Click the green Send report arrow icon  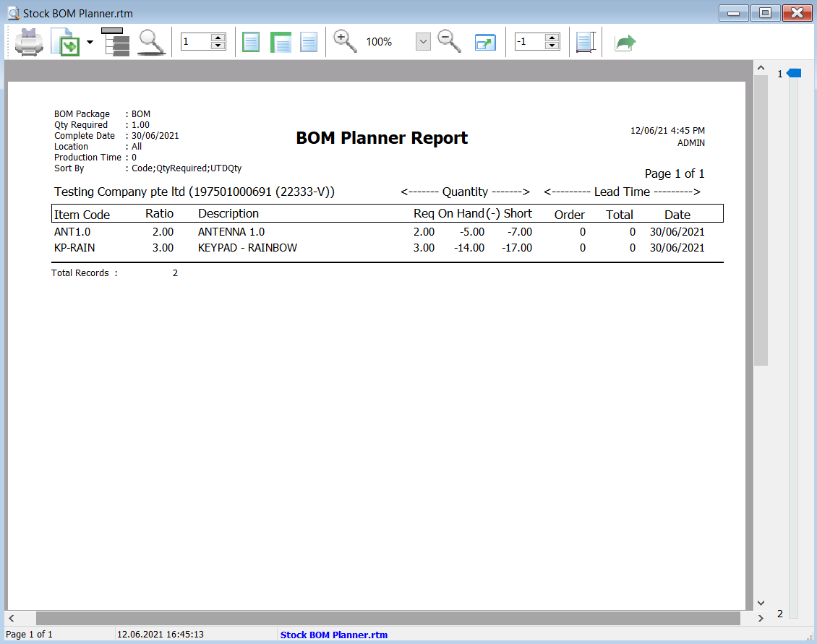pos(624,41)
